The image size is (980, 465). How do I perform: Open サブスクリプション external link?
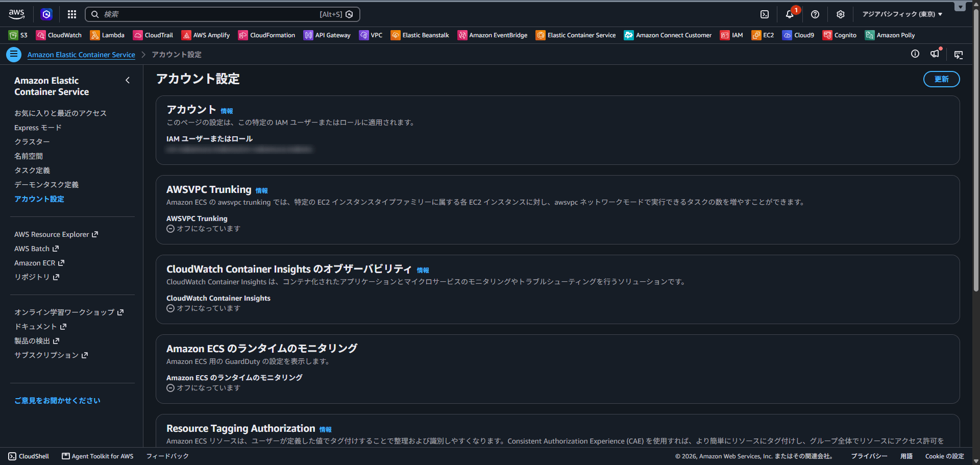[51, 355]
